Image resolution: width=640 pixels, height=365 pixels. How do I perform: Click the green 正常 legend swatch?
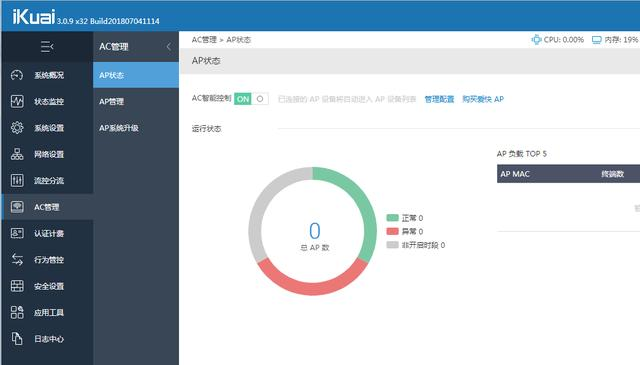(392, 218)
